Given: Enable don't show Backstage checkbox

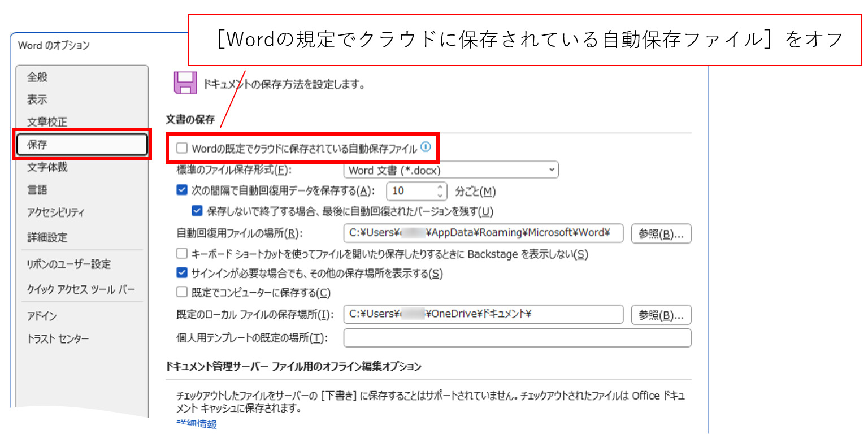Looking at the screenshot, I should tap(182, 254).
